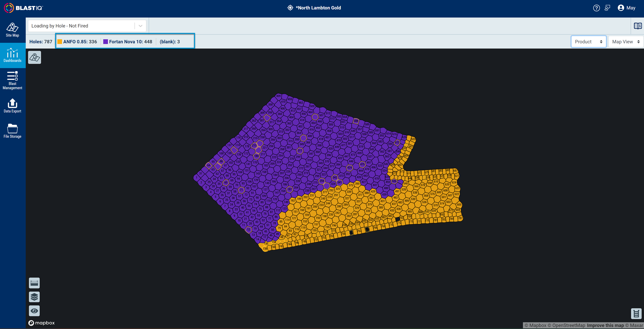The image size is (644, 329).
Task: Open the Data Export section
Action: (13, 106)
